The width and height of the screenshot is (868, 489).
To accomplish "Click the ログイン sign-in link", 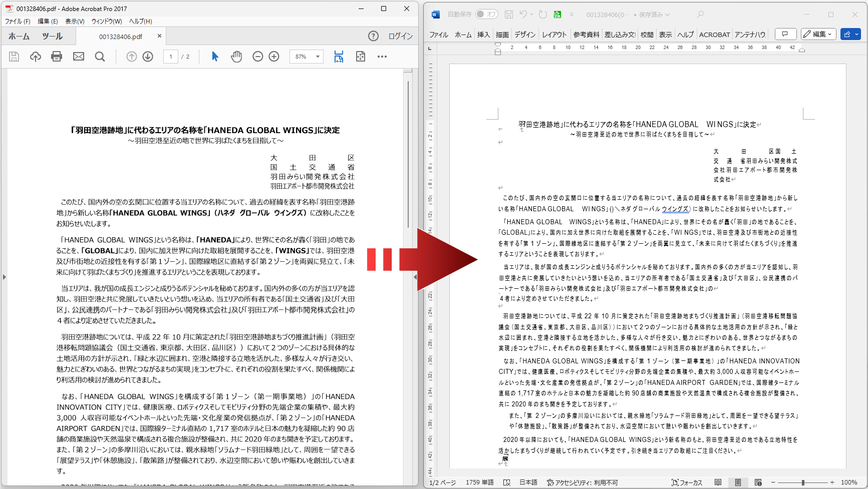I will [400, 36].
